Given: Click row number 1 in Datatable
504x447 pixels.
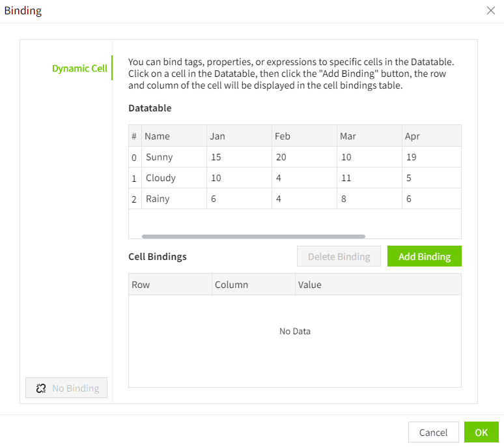Looking at the screenshot, I should click(x=134, y=178).
